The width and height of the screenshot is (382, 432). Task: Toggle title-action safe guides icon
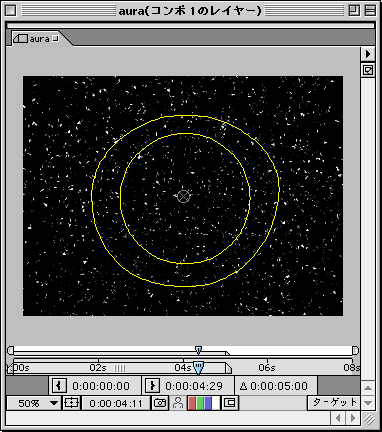tap(71, 403)
